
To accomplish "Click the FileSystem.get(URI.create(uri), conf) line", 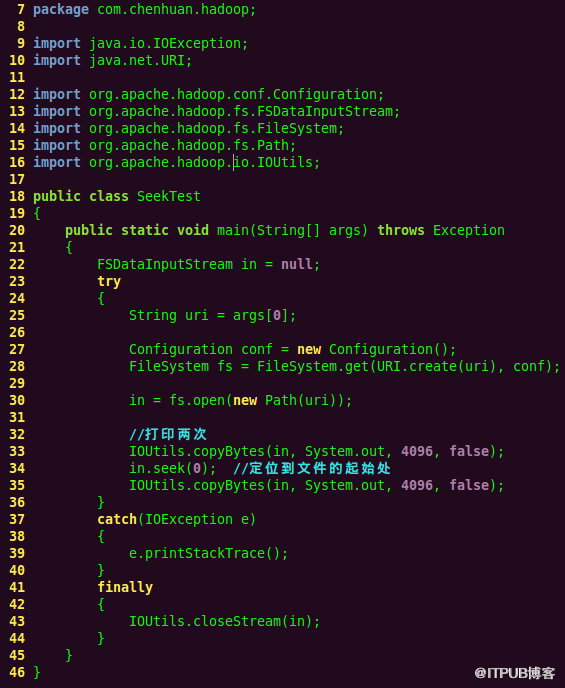I will [x=344, y=366].
